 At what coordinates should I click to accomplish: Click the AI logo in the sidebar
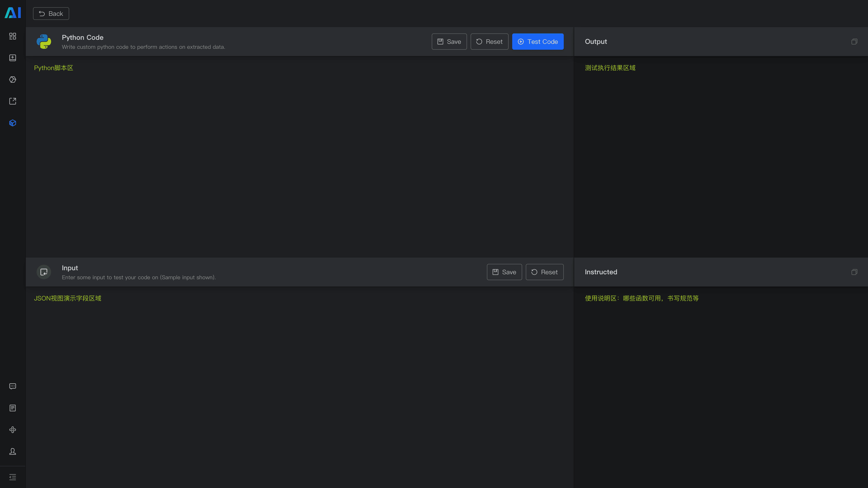click(x=13, y=13)
